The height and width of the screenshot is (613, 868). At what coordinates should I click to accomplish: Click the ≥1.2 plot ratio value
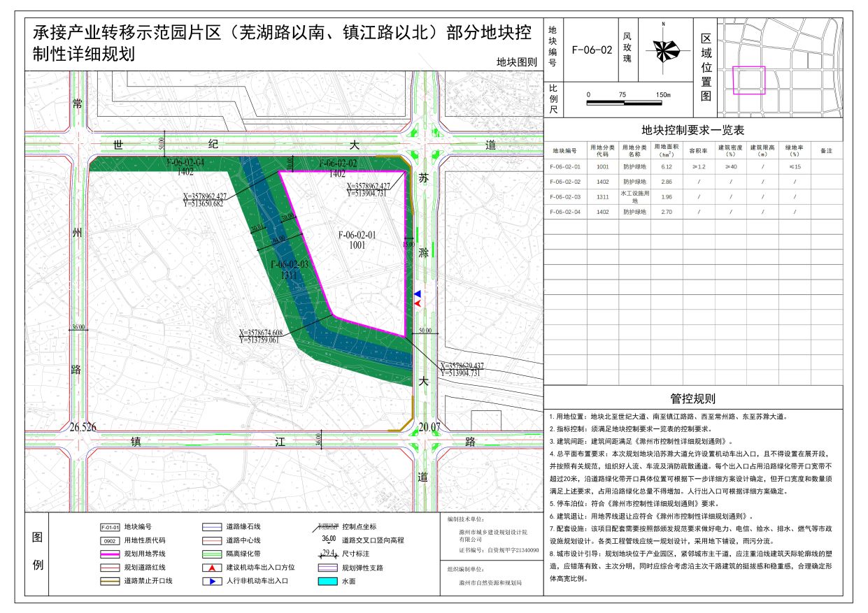[x=699, y=166]
